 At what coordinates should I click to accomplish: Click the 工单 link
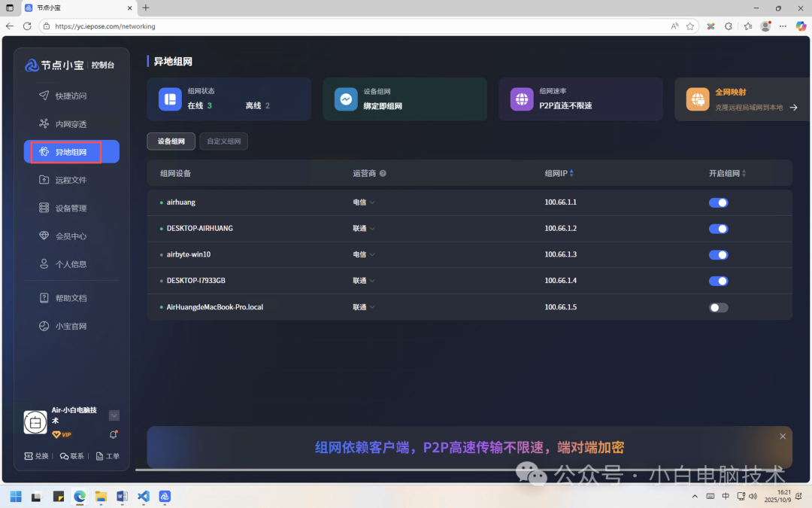pos(108,456)
